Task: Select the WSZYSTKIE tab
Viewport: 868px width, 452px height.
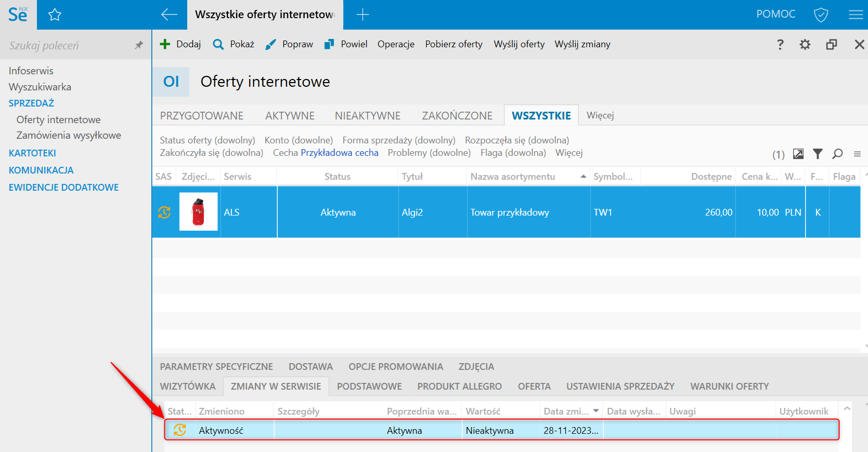Action: [541, 115]
